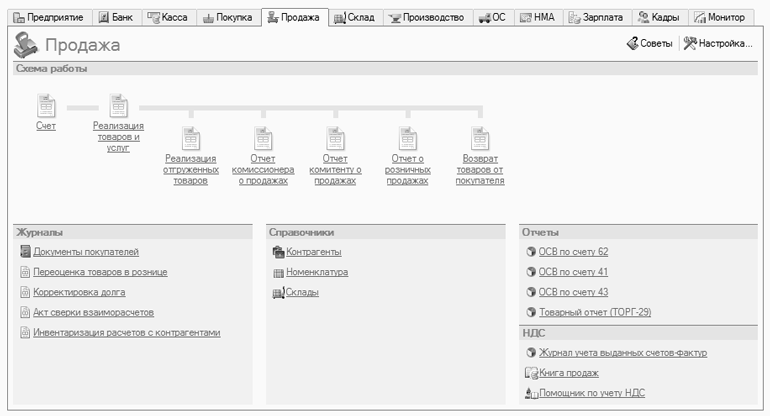Image resolution: width=770 pixels, height=416 pixels.
Task: Click the Счет document icon in workflow
Action: [45, 105]
